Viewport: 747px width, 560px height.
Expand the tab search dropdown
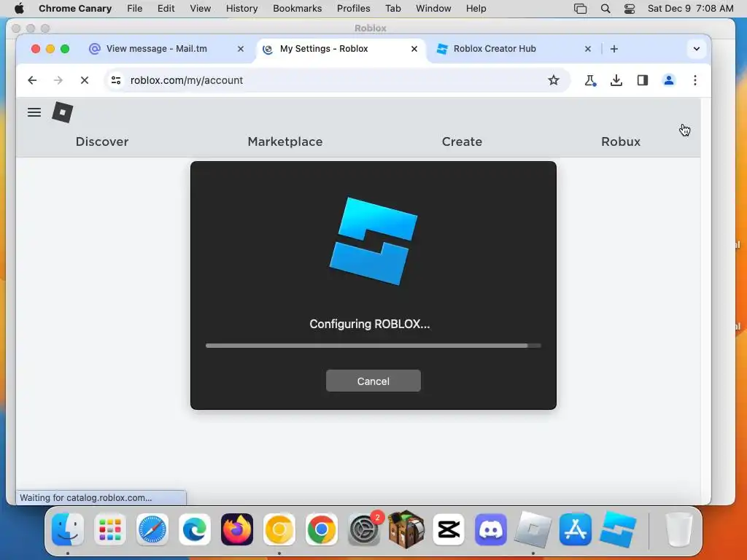tap(697, 49)
